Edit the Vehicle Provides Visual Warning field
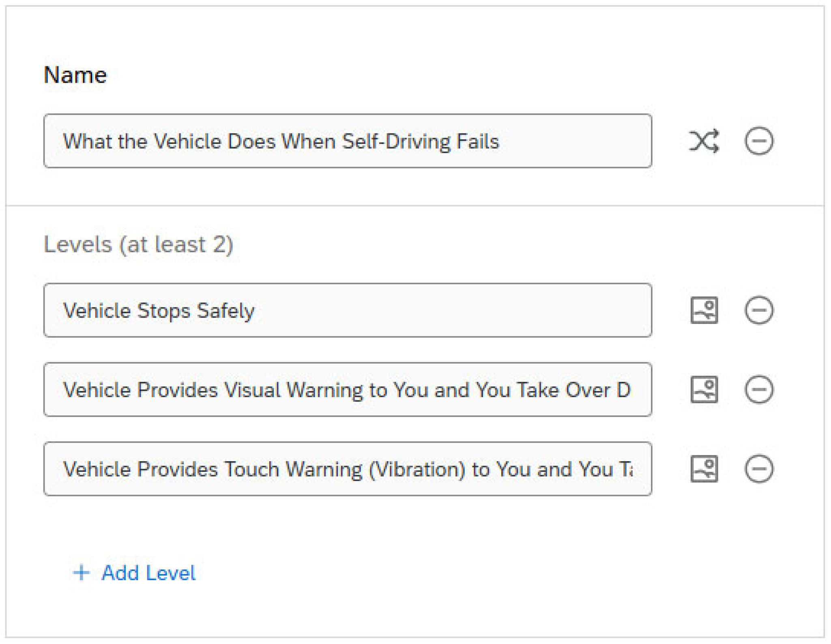 pos(348,389)
